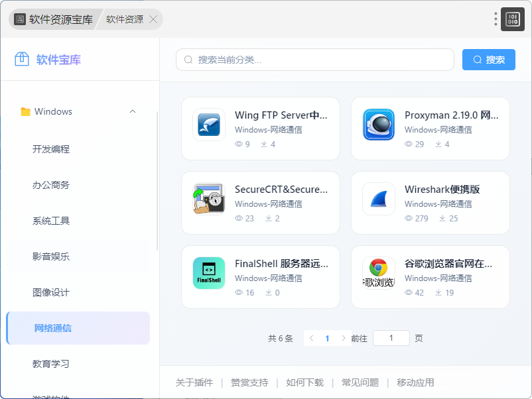Go to next results page
Viewport: 532px width, 399px height.
coord(344,338)
